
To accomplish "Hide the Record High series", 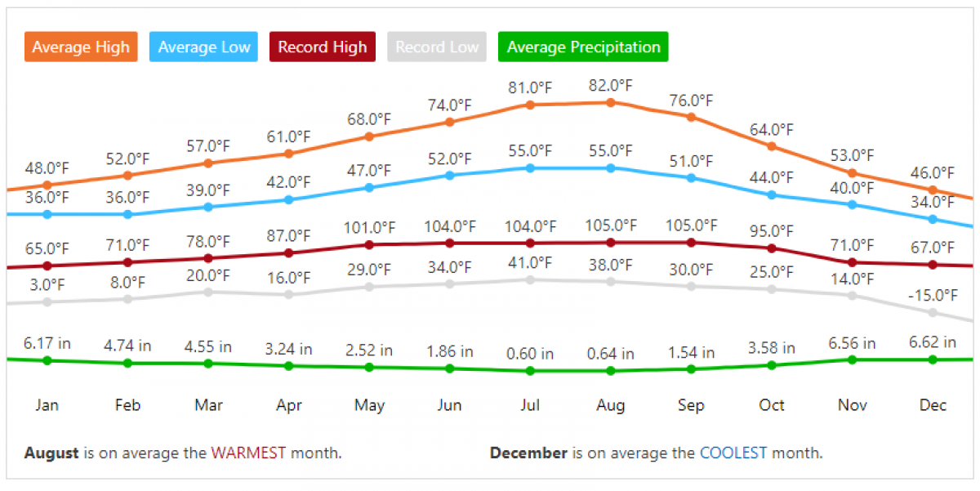I will [x=322, y=47].
